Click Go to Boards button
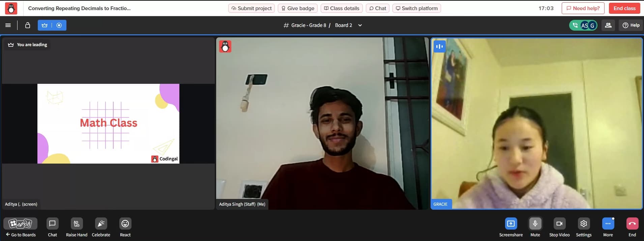Viewport: 644px width, 241px height. tap(21, 228)
